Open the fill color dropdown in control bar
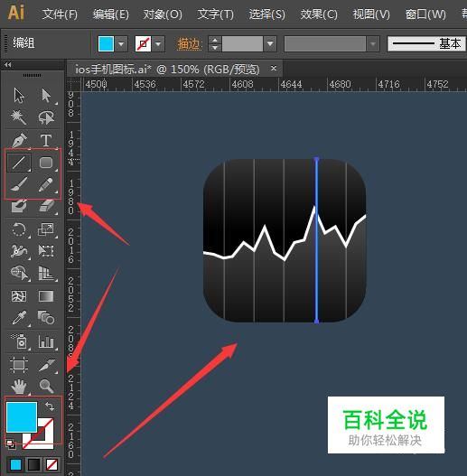 point(121,44)
